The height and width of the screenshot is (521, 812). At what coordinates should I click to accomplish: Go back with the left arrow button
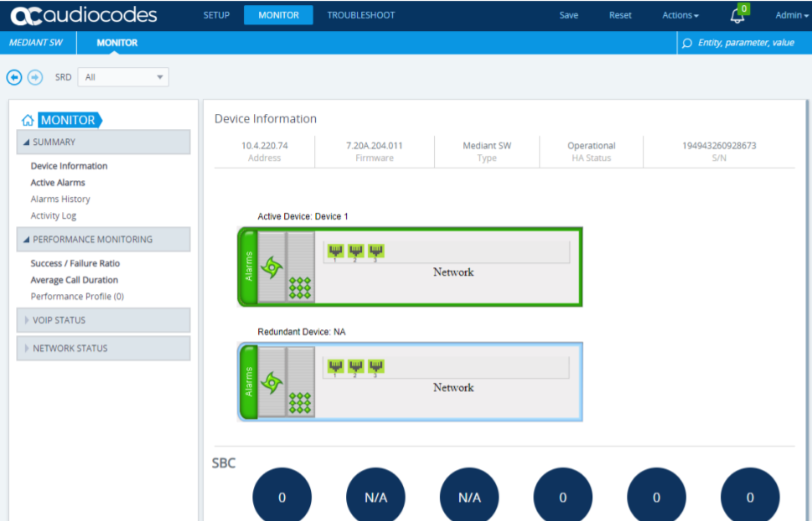pyautogui.click(x=14, y=77)
